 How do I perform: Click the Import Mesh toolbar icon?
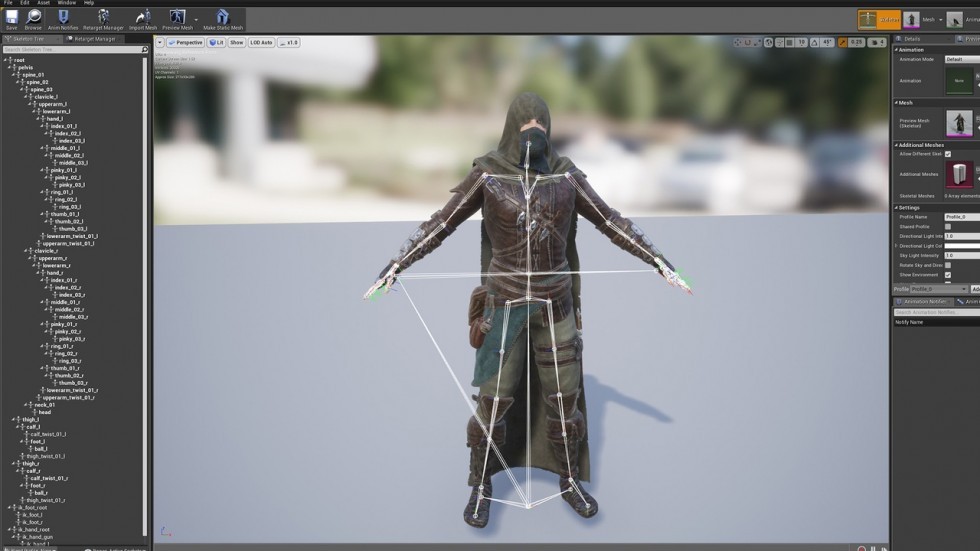pyautogui.click(x=142, y=19)
